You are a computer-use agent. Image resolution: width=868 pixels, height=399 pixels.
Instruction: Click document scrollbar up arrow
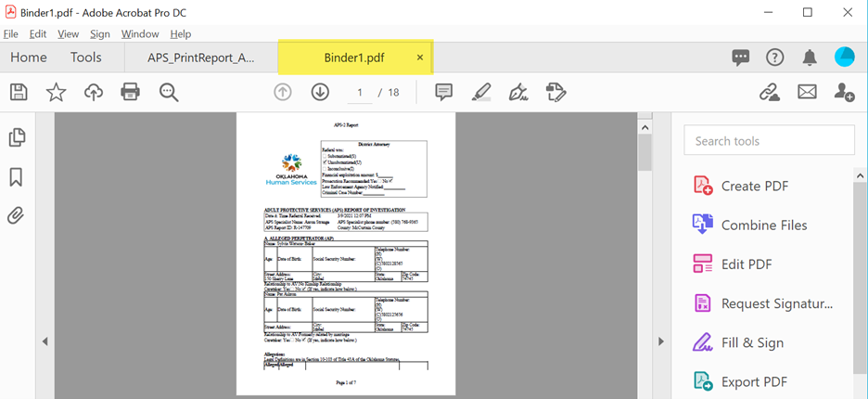pyautogui.click(x=644, y=128)
